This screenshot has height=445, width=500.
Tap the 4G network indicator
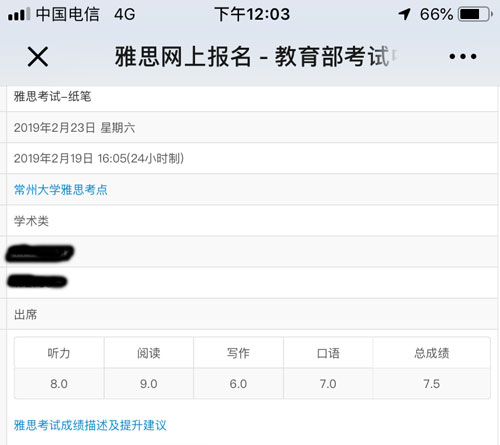tap(125, 15)
